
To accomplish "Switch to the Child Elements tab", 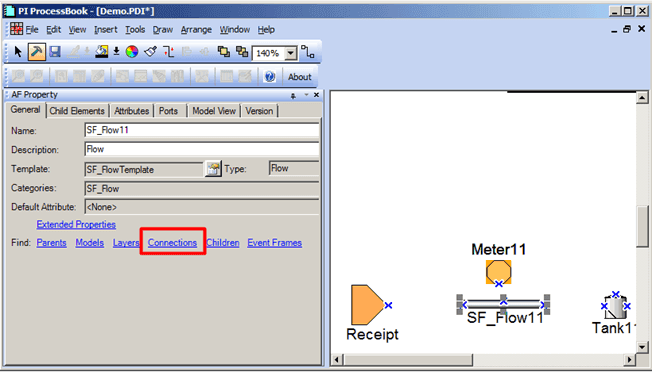I will tap(77, 111).
